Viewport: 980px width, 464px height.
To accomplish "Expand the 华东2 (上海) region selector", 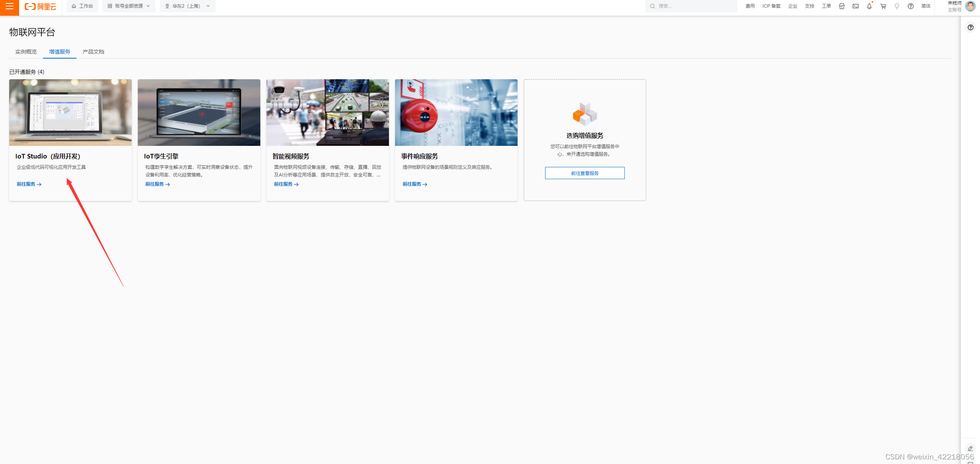I will tap(188, 6).
